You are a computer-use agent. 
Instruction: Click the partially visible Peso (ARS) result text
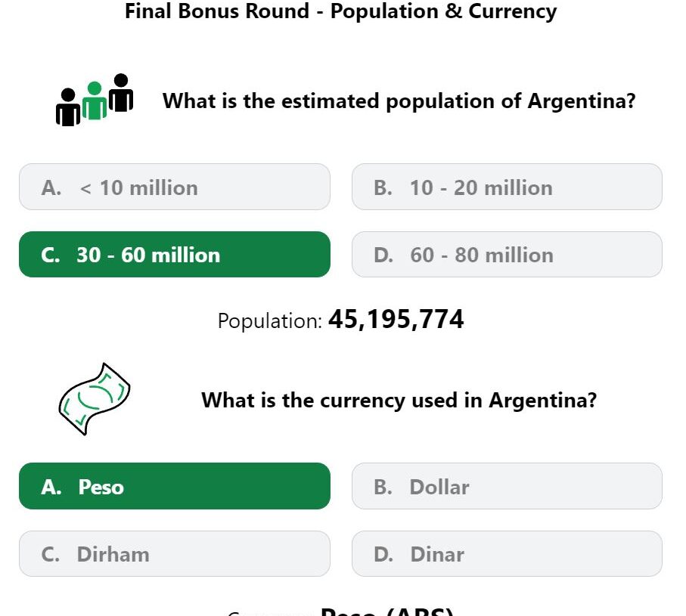pyautogui.click(x=386, y=611)
